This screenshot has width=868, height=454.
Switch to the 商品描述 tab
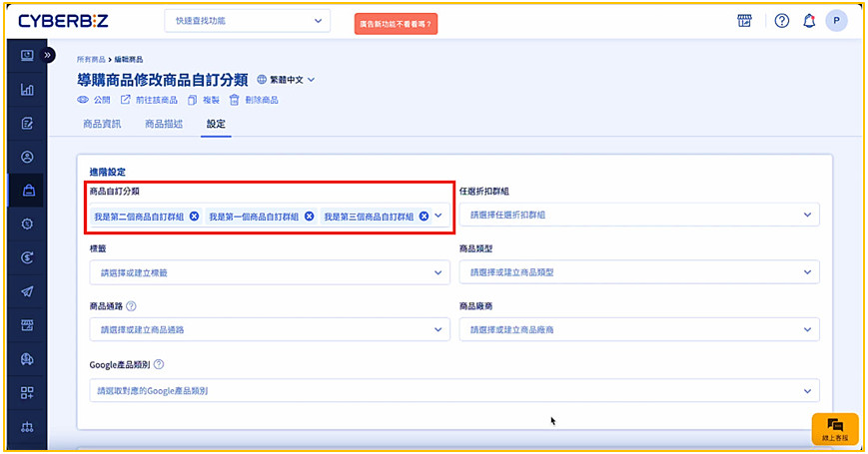pos(164,125)
